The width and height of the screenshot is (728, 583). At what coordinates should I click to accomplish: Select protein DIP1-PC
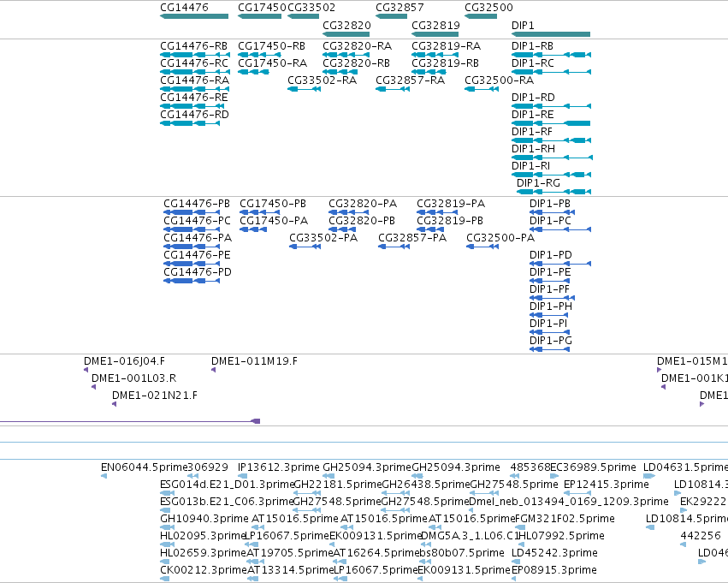coord(550,221)
